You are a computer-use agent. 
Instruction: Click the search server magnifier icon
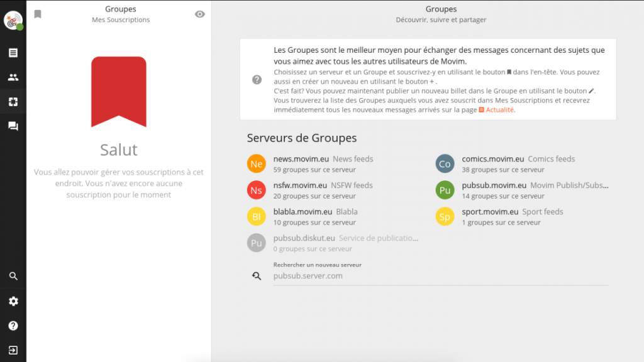click(257, 276)
